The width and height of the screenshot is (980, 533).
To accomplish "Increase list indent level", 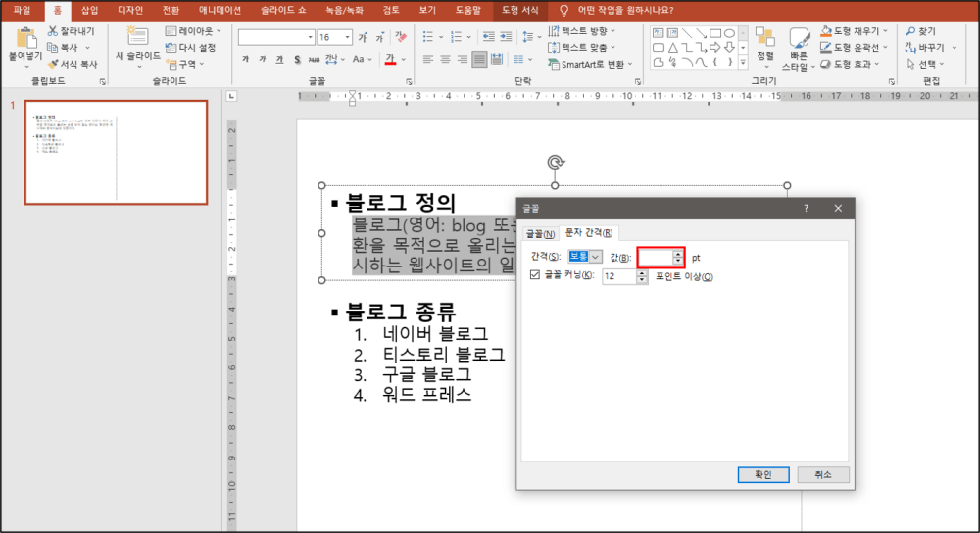I will click(506, 37).
